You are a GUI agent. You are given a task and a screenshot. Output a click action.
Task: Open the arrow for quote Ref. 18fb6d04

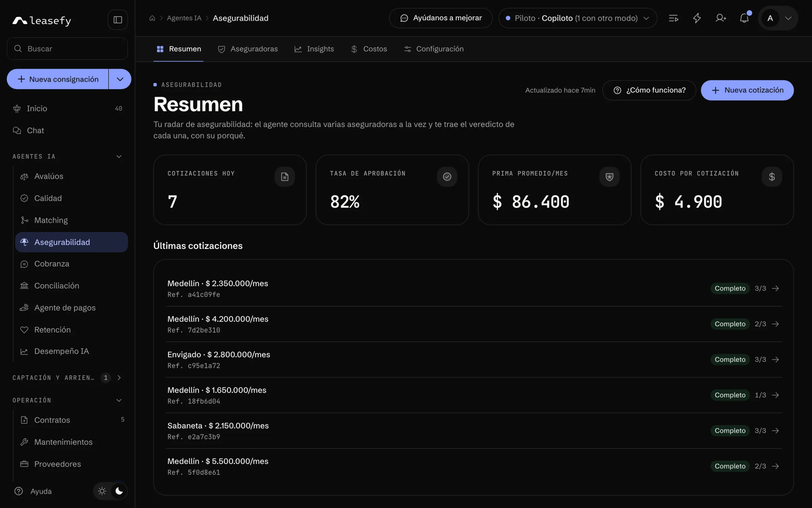point(775,395)
